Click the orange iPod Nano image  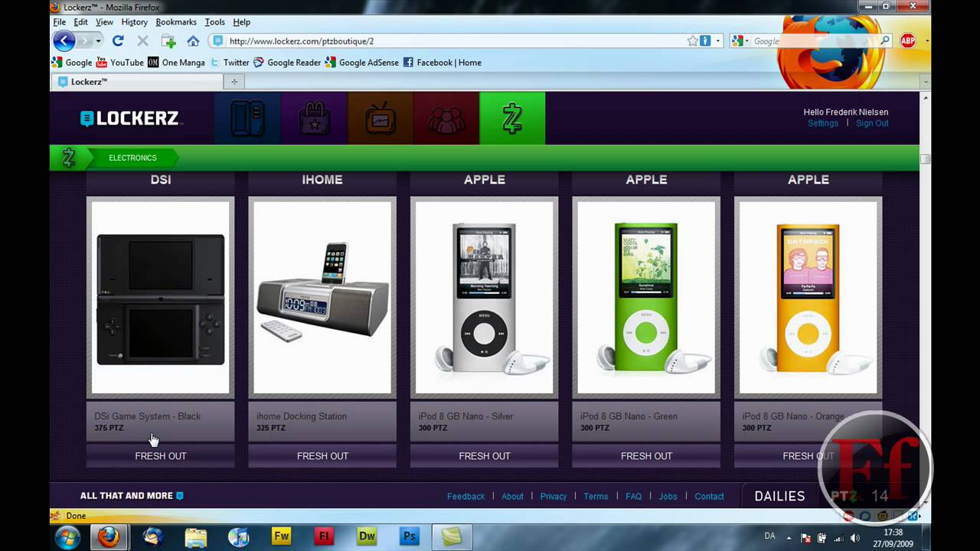(x=808, y=298)
